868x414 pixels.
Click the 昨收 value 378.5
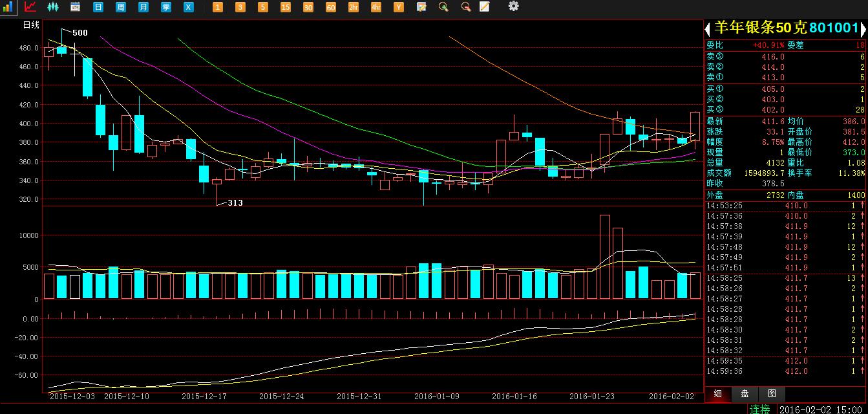(773, 183)
